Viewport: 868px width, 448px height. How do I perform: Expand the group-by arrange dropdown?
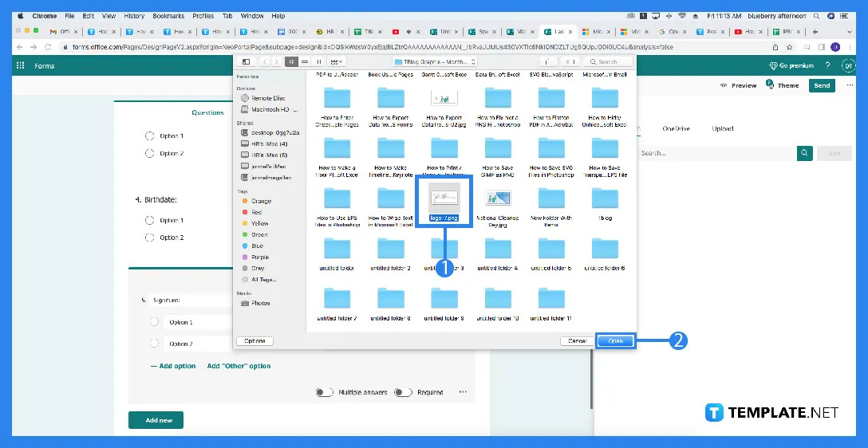click(x=337, y=61)
